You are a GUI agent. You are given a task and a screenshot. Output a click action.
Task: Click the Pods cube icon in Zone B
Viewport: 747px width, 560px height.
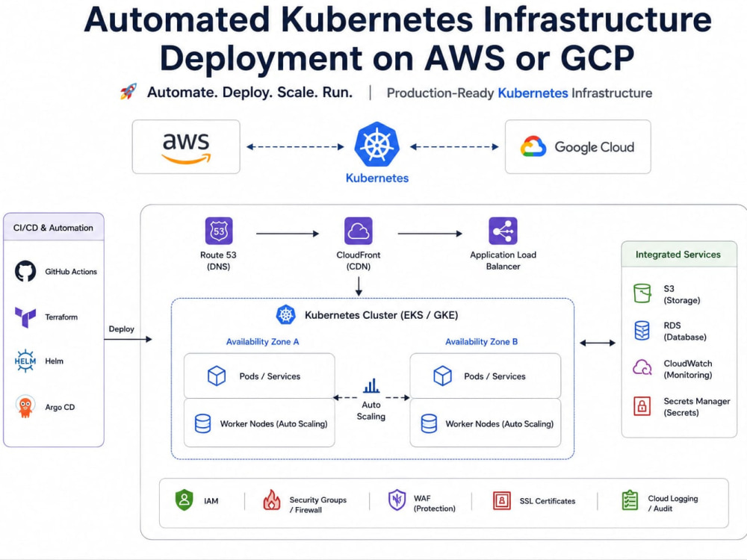tap(442, 376)
